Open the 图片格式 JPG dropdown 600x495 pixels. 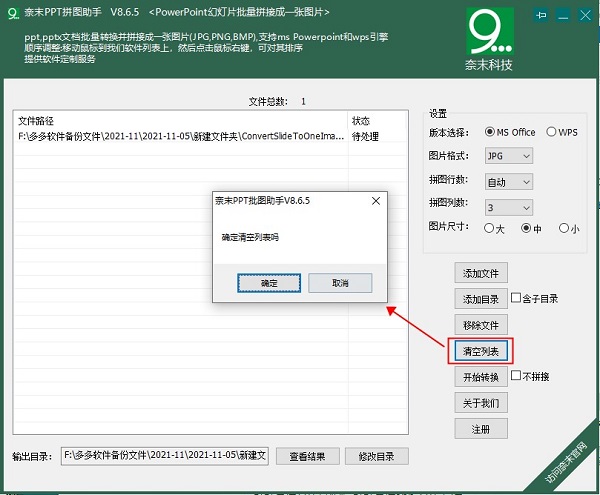click(509, 156)
